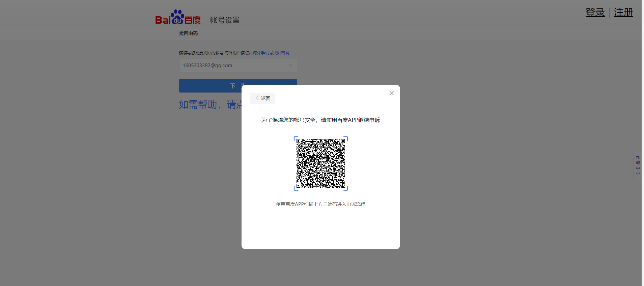Viewport: 644px width, 286px height.
Task: Click the 找回密码 heading
Action: (x=188, y=33)
